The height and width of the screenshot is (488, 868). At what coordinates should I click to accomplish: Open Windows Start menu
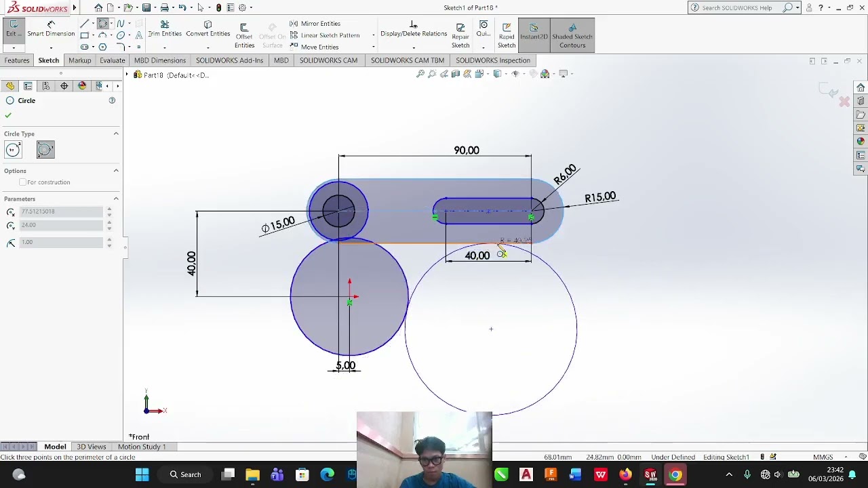pos(142,474)
